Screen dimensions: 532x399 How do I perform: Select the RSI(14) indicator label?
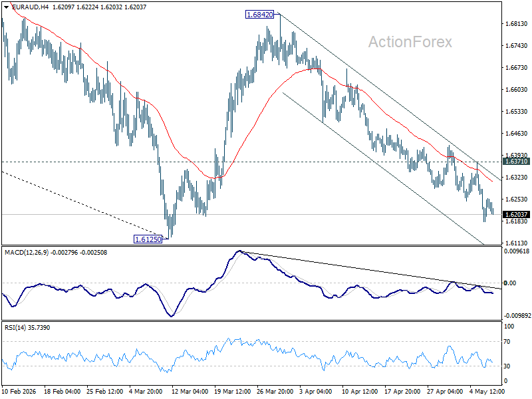[13, 328]
